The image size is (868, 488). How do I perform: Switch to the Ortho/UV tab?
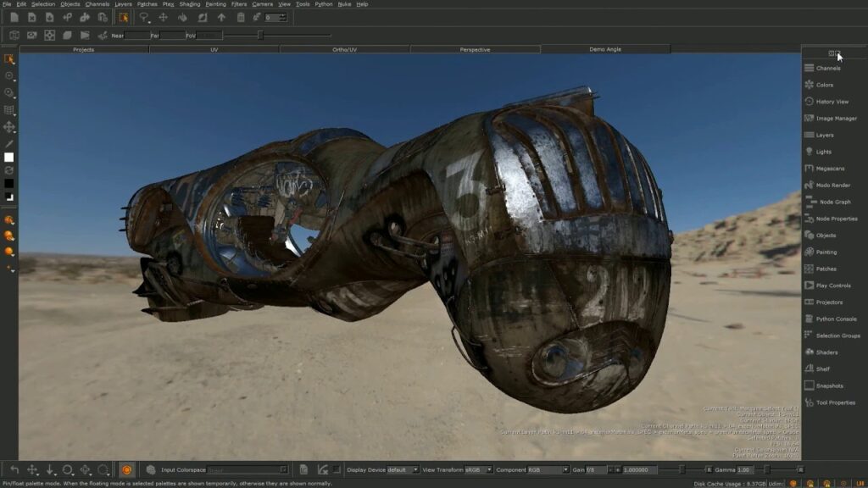click(x=344, y=49)
